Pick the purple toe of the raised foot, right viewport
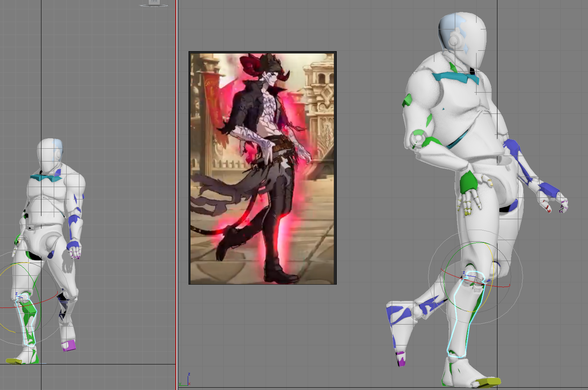 (x=401, y=359)
